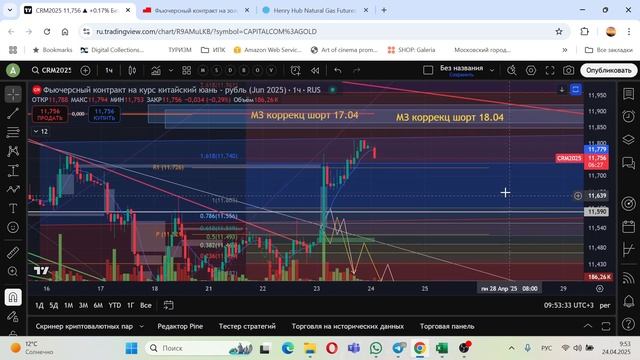Maximize the bottom panel

[606, 326]
